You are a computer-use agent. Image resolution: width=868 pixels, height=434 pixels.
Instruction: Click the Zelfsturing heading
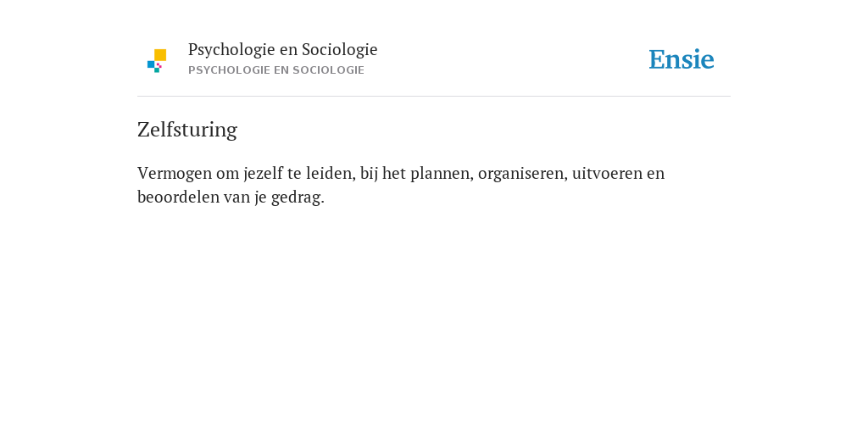click(187, 130)
